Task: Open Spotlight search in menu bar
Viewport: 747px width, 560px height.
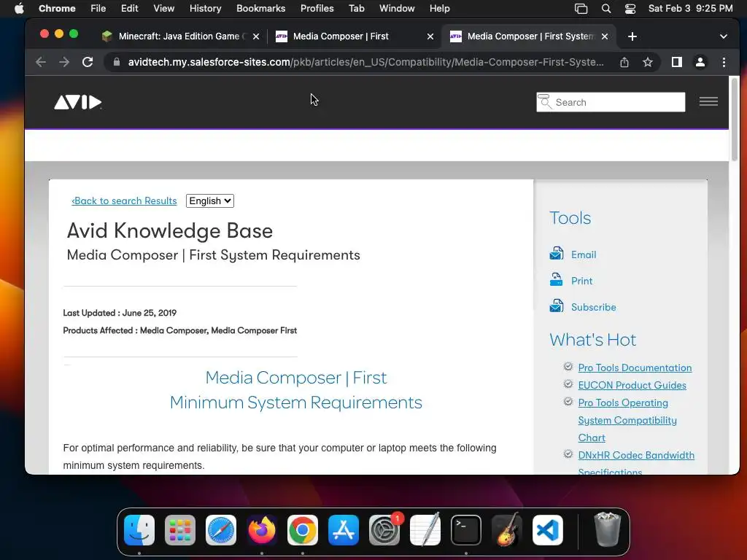Action: [606, 9]
